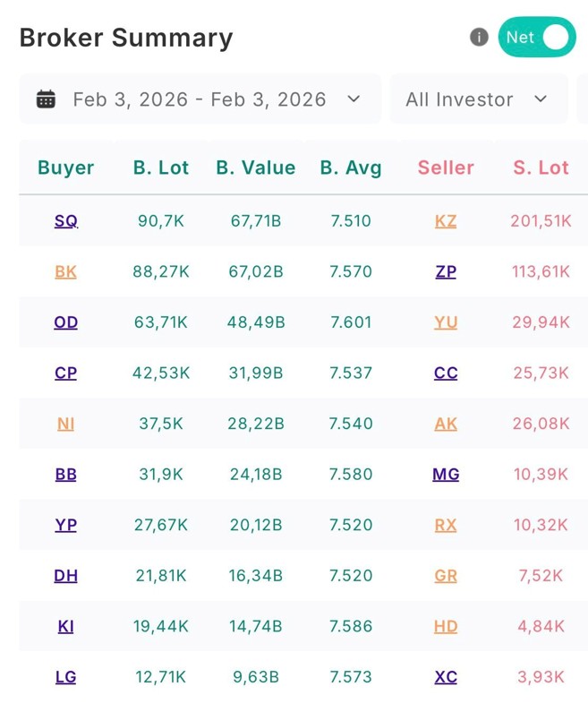
Task: Open buyer broker BK link
Action: point(66,271)
